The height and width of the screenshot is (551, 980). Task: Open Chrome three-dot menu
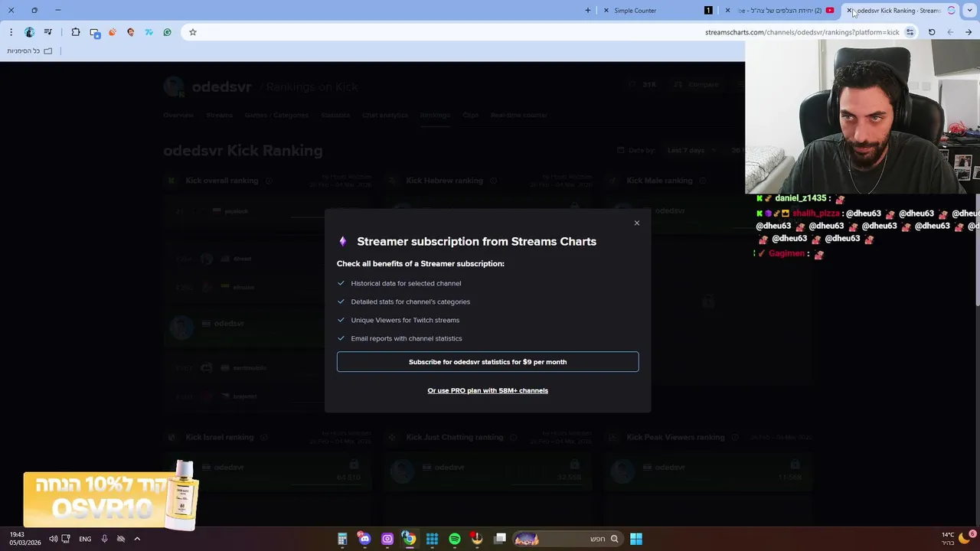[x=11, y=32]
